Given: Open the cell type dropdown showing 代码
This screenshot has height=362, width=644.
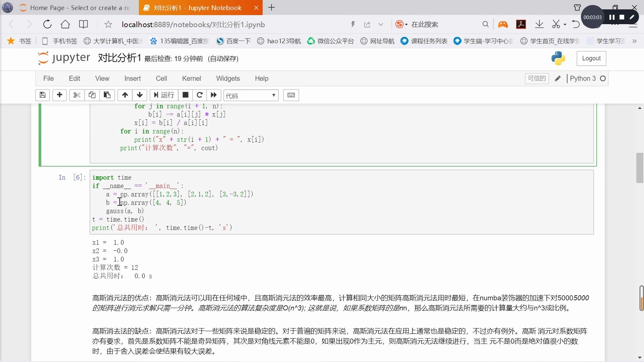Looking at the screenshot, I should point(251,95).
